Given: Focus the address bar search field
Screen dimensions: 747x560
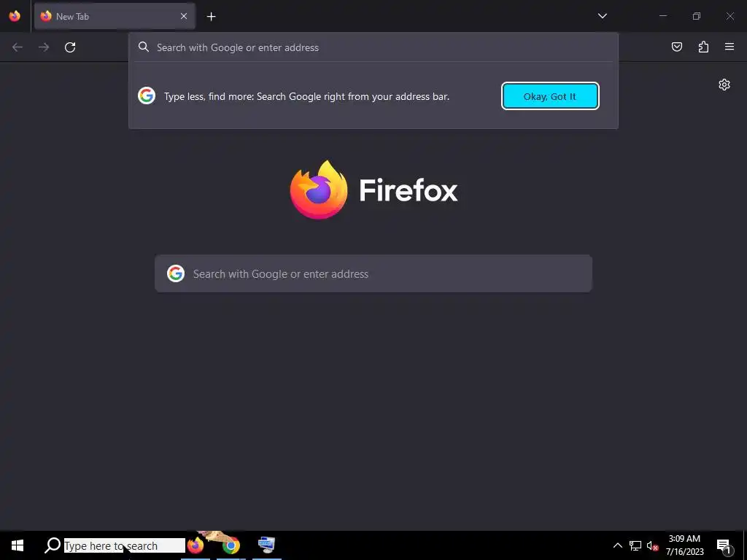Looking at the screenshot, I should click(x=373, y=47).
